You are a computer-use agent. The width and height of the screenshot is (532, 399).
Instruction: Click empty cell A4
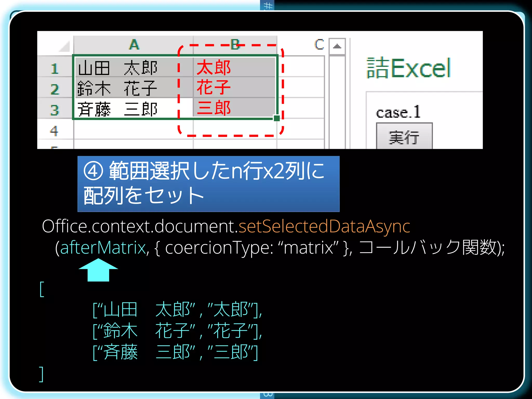(x=134, y=129)
